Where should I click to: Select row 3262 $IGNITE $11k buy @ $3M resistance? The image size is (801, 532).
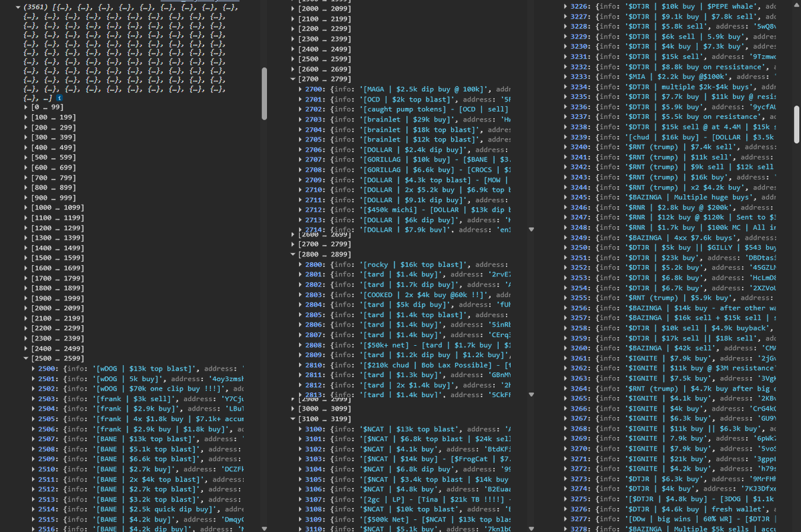point(671,368)
